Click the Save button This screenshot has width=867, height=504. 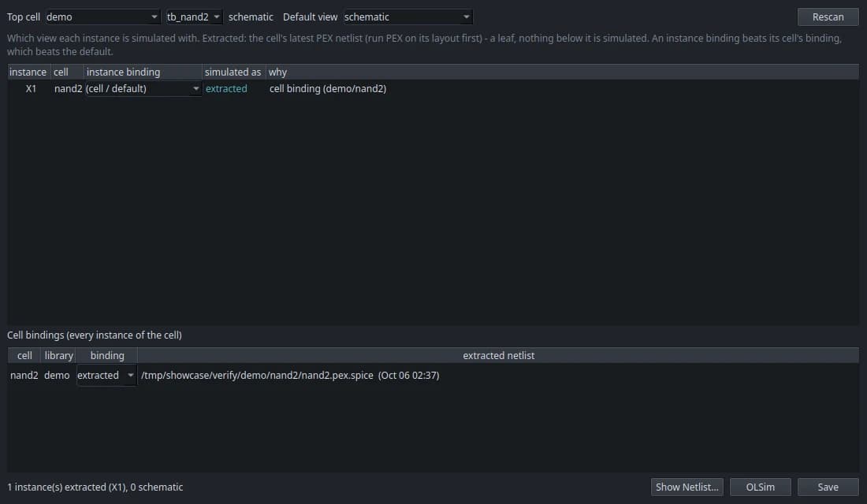pyautogui.click(x=828, y=487)
